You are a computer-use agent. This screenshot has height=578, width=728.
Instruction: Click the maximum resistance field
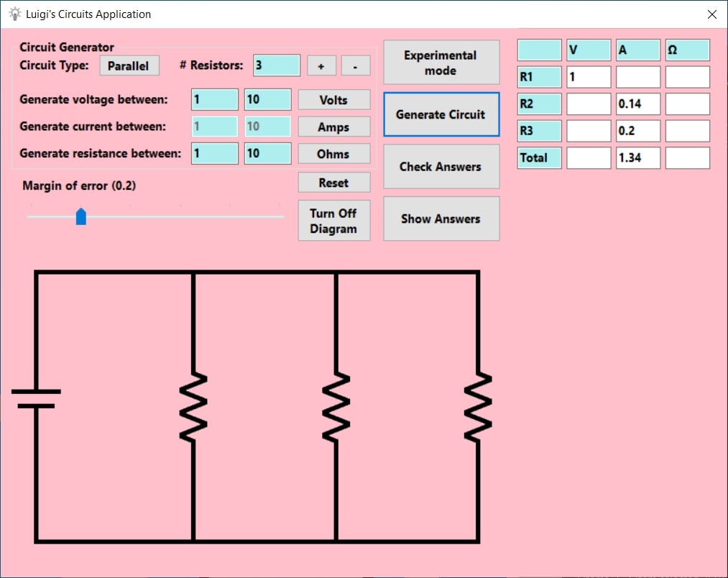point(268,153)
